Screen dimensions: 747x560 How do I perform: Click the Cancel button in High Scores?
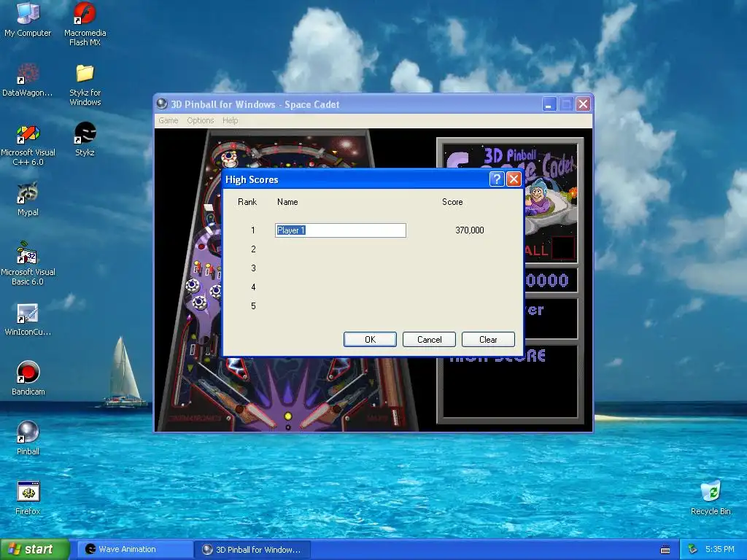tap(429, 340)
